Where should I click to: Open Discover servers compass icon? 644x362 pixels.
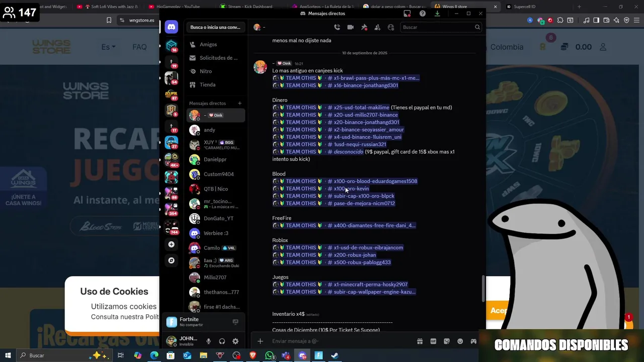172,260
